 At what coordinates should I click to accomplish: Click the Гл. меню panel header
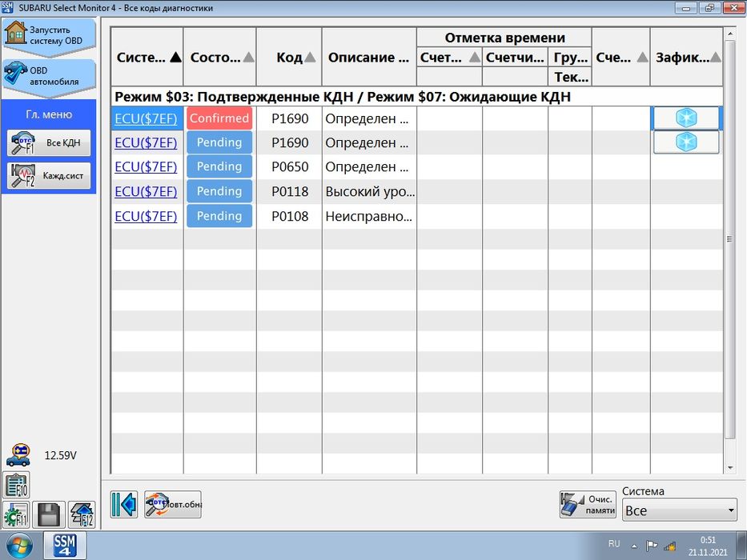coord(49,114)
